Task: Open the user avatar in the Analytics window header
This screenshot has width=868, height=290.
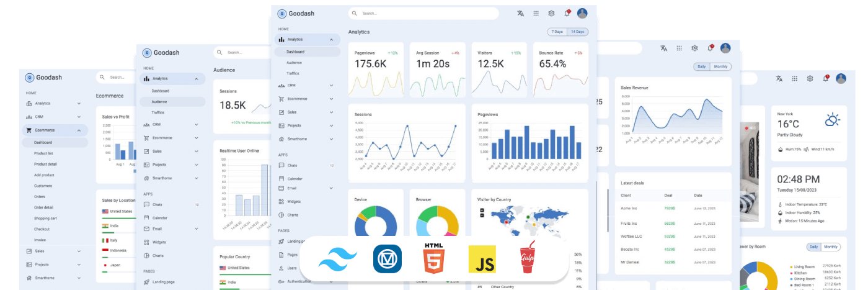Action: click(x=582, y=13)
